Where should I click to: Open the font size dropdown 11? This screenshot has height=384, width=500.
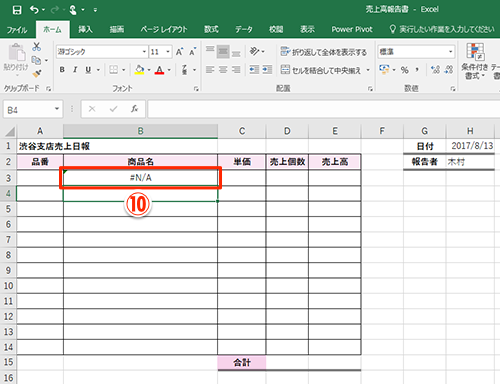click(x=168, y=52)
